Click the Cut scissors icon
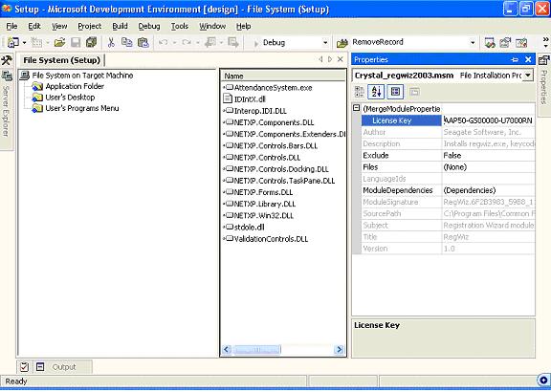 [x=111, y=42]
